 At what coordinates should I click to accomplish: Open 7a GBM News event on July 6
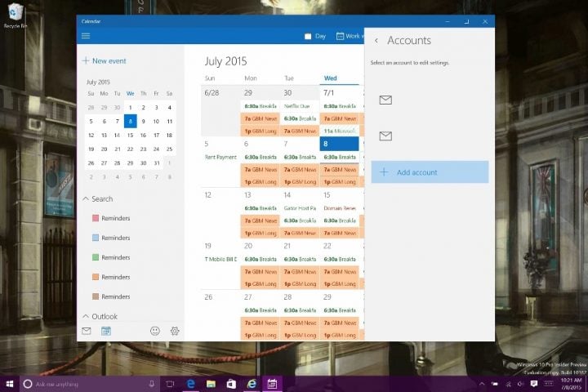(x=260, y=170)
